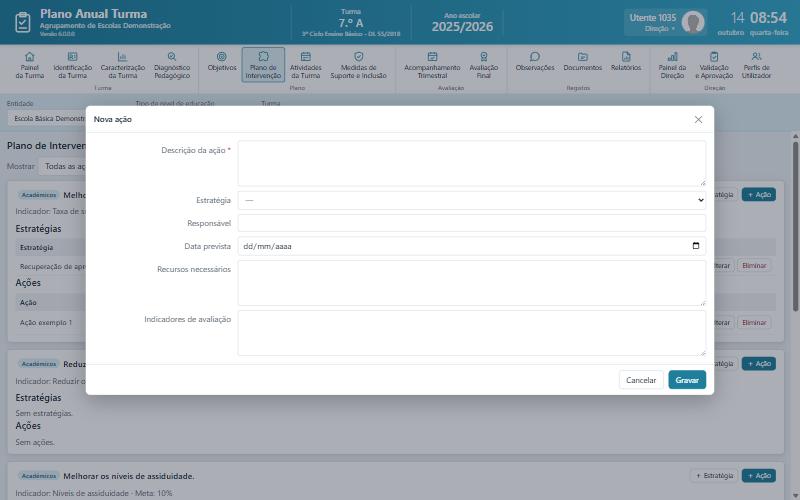Go to Acompanhamento Trimestral

tap(432, 65)
